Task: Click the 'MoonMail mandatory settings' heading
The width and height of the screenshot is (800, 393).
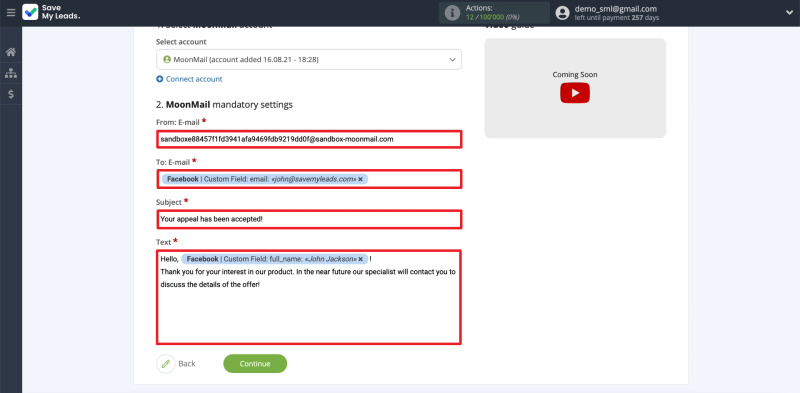Action: 224,105
